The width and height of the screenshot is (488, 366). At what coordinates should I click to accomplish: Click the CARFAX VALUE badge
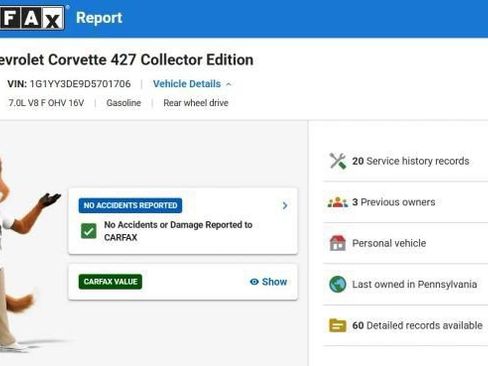[110, 282]
